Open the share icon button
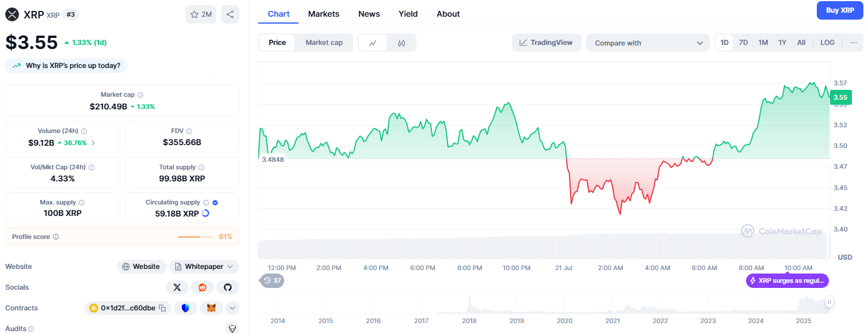The width and height of the screenshot is (868, 334). click(230, 14)
